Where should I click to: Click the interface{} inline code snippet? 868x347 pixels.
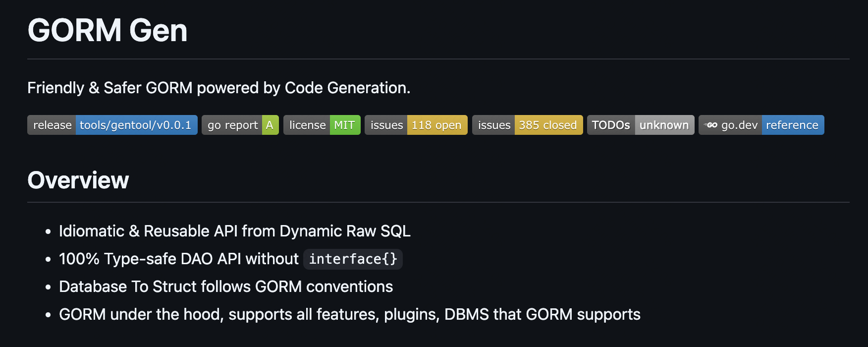pyautogui.click(x=353, y=259)
